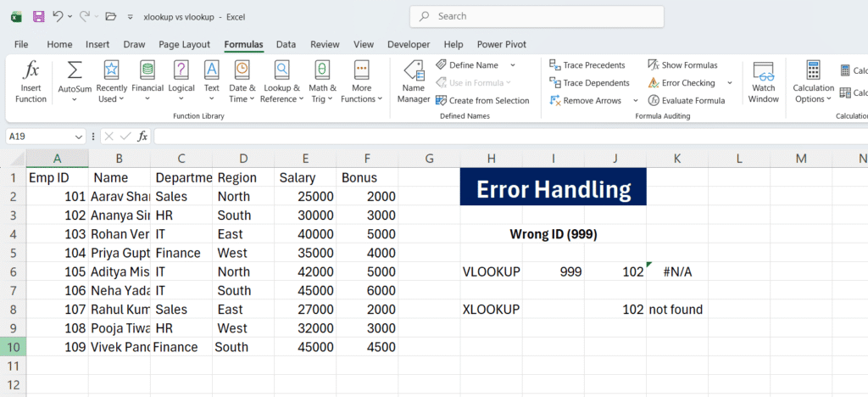This screenshot has height=397, width=868.
Task: Expand the Remove Arrows dropdown arrow
Action: pos(636,101)
